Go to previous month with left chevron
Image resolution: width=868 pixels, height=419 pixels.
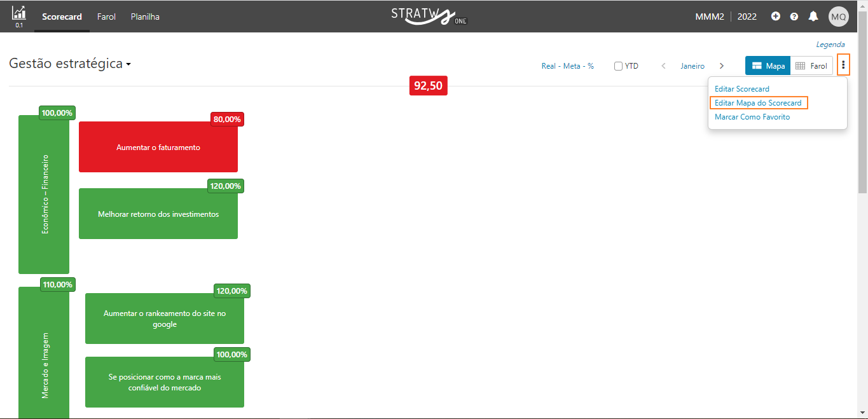(663, 65)
